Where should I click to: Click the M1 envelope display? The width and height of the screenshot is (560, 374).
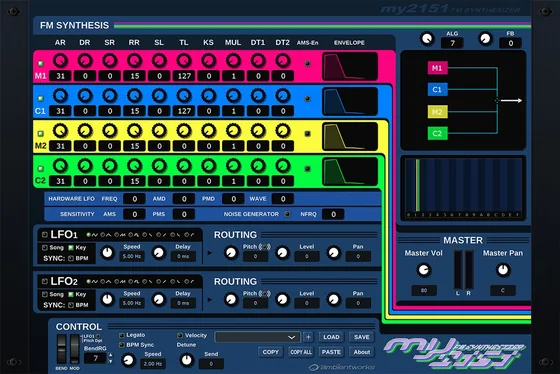point(350,66)
